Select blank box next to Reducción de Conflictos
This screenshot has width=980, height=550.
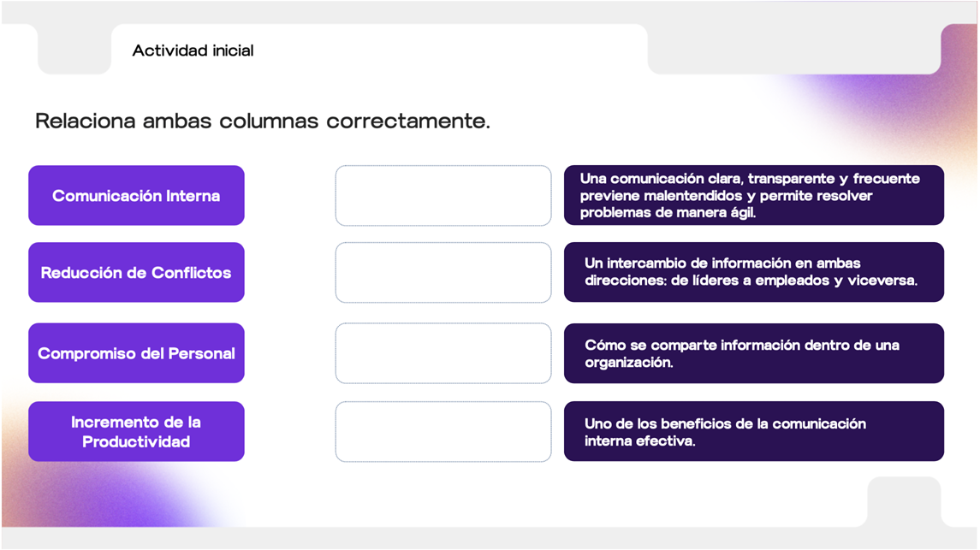[x=443, y=273]
